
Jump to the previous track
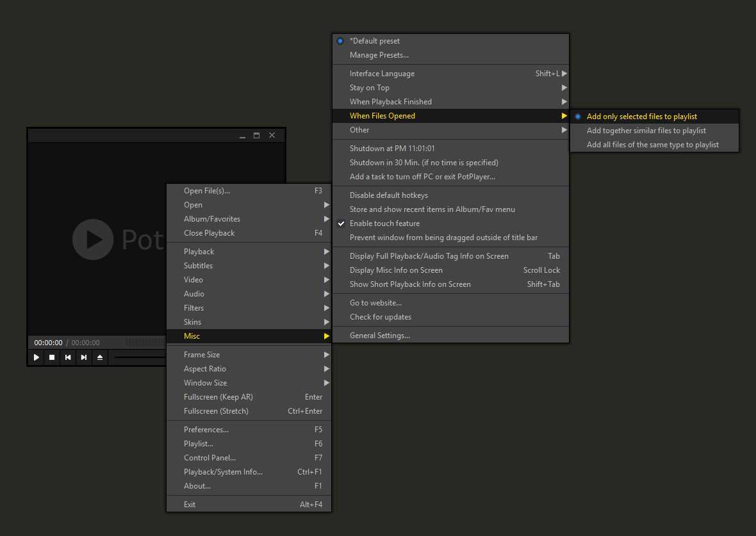point(68,357)
